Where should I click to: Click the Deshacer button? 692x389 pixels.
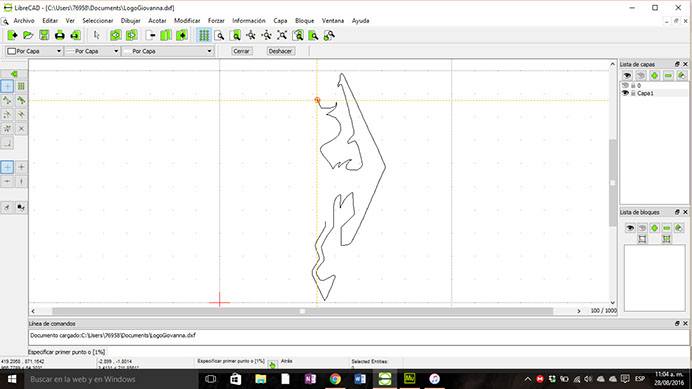280,51
